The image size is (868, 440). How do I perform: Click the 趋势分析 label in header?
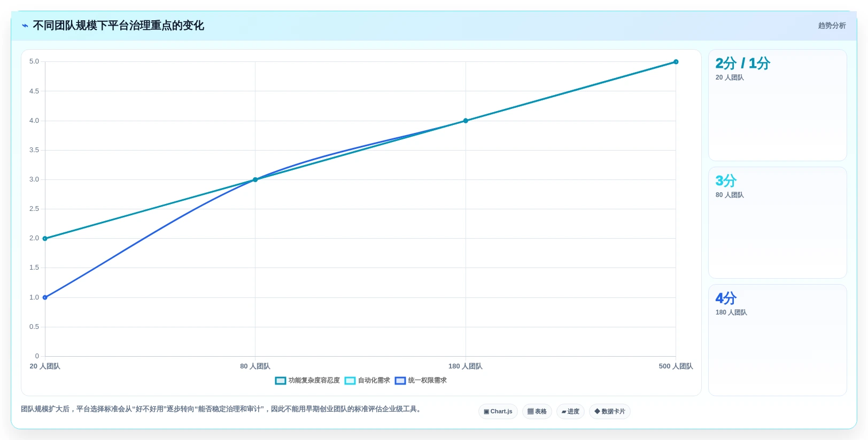tap(832, 26)
